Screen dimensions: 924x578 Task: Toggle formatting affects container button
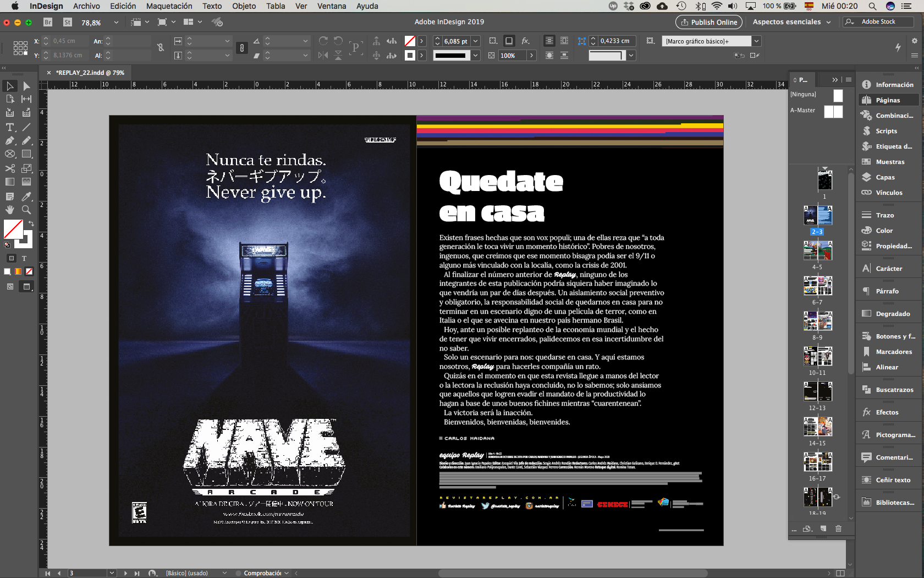coord(12,258)
